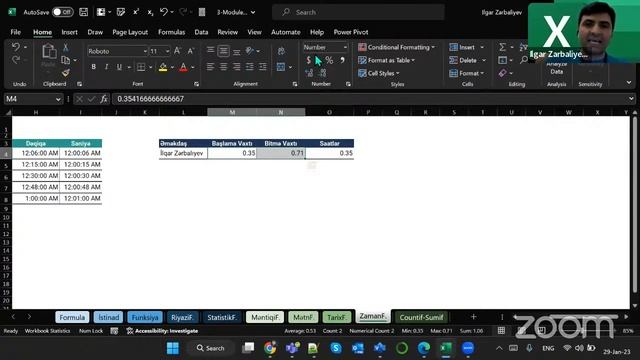This screenshot has width=640, height=360.
Task: Collapse the ribbon with the chevron
Action: [629, 82]
